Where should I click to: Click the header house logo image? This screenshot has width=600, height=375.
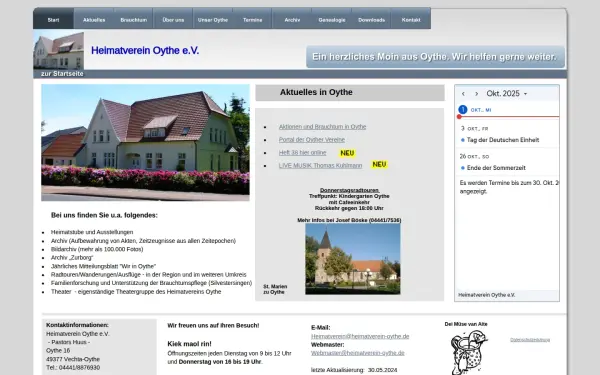click(59, 51)
